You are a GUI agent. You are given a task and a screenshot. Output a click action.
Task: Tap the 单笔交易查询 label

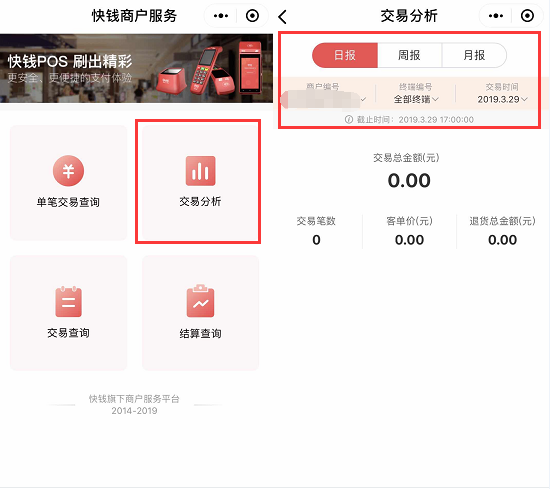click(68, 202)
